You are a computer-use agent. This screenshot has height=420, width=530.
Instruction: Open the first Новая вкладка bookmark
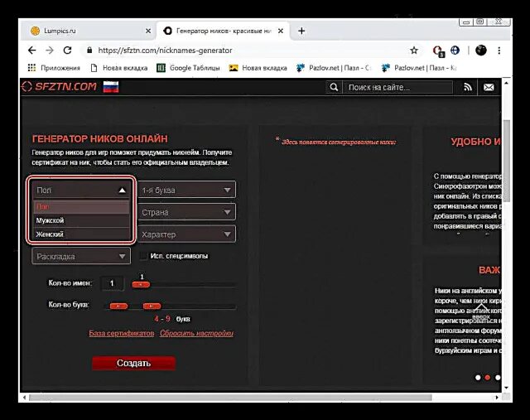tap(119, 68)
